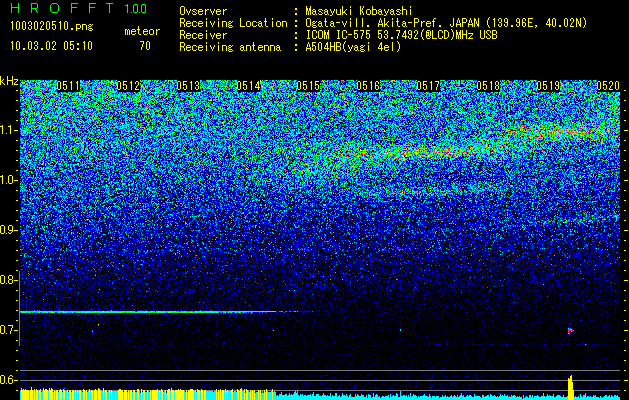The width and height of the screenshot is (629, 400).
Task: Click the 0.7 kHz axis label
Action: [8, 330]
